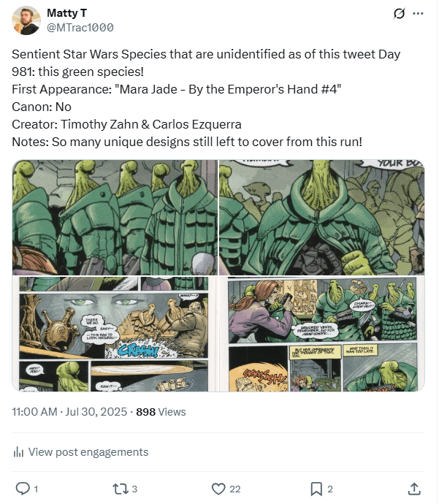Image resolution: width=439 pixels, height=504 pixels.
Task: Open the top-right close-up alien image
Action: [x=321, y=218]
